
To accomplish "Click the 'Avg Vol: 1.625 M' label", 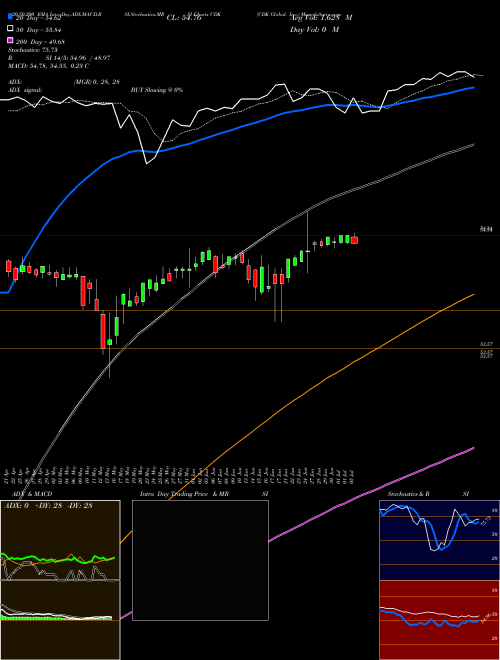I will (321, 18).
